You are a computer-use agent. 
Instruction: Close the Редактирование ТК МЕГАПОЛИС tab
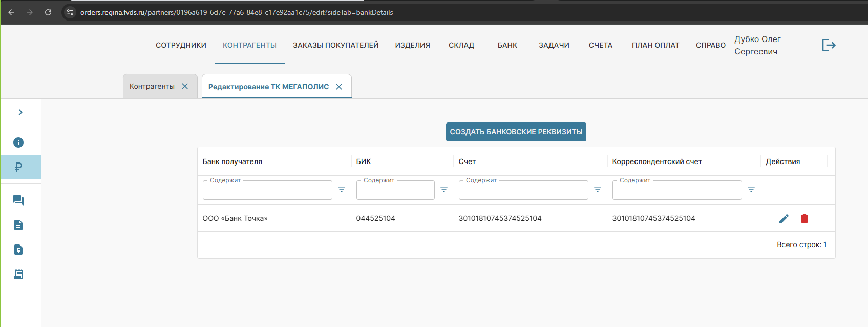click(339, 87)
